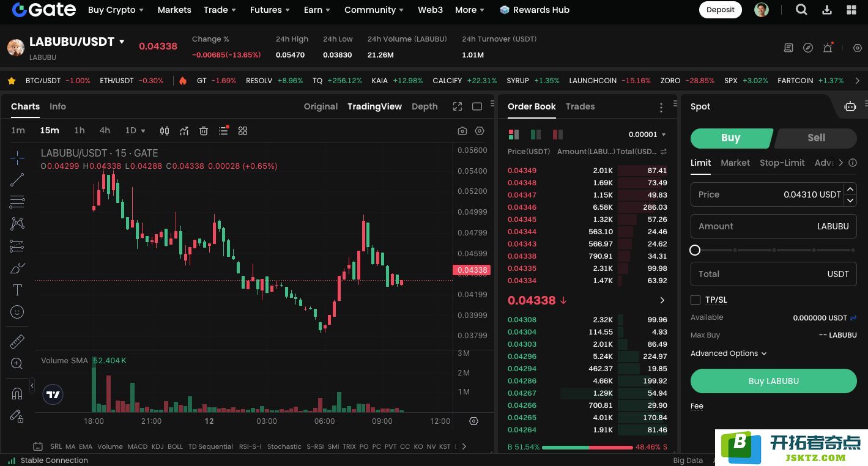This screenshot has width=868, height=466.
Task: Expand the chart to fullscreen
Action: 458,106
